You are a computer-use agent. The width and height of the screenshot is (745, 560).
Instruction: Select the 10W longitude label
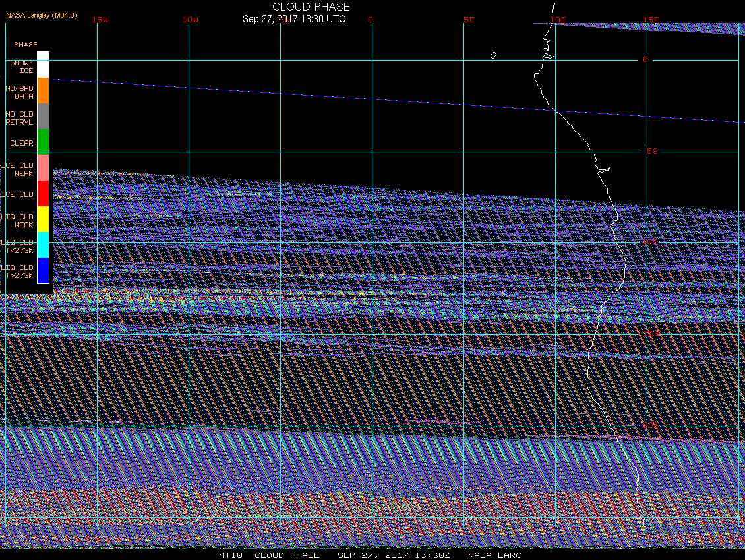pos(191,20)
